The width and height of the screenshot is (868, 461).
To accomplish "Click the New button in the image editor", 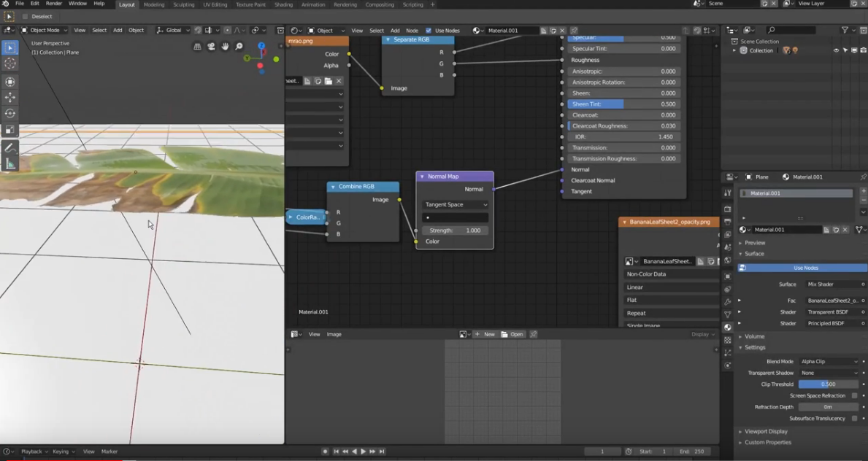I will coord(488,334).
